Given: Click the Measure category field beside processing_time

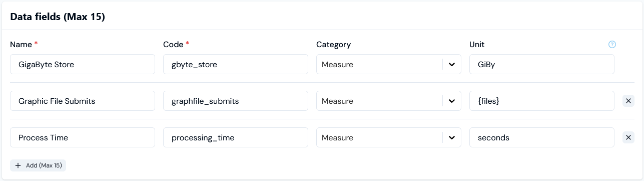Looking at the screenshot, I should point(379,137).
